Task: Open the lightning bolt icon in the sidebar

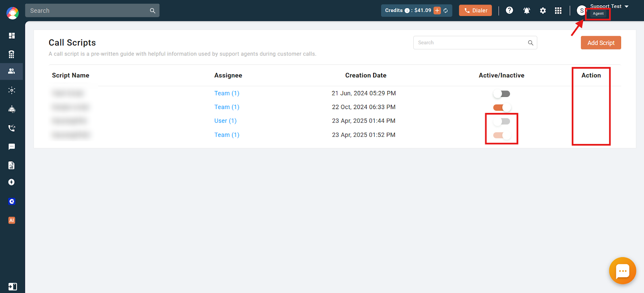Action: [x=12, y=182]
